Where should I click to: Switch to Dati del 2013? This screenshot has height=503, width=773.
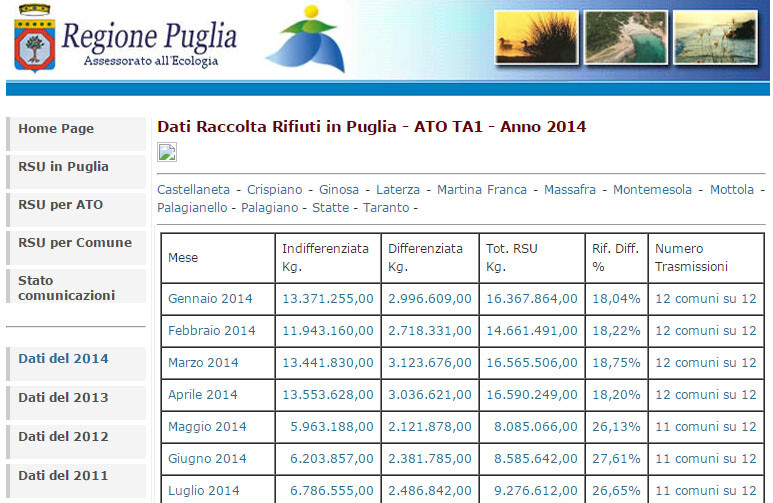(x=76, y=402)
